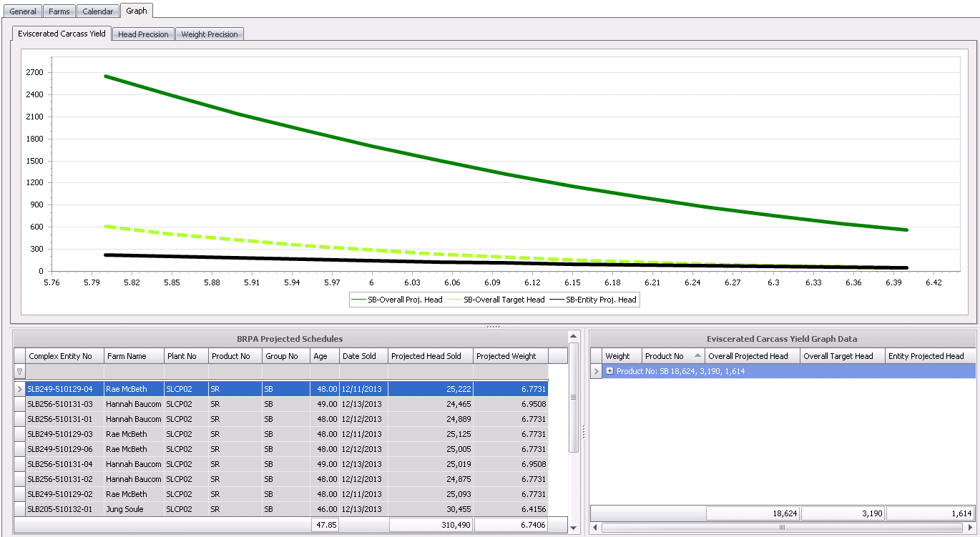The image size is (980, 537).
Task: Select row SLB249-510129-03
Action: [x=287, y=434]
